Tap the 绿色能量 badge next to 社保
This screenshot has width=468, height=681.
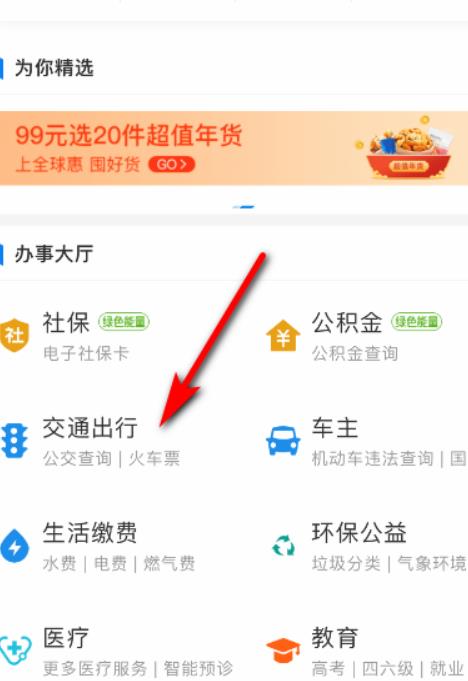click(124, 322)
